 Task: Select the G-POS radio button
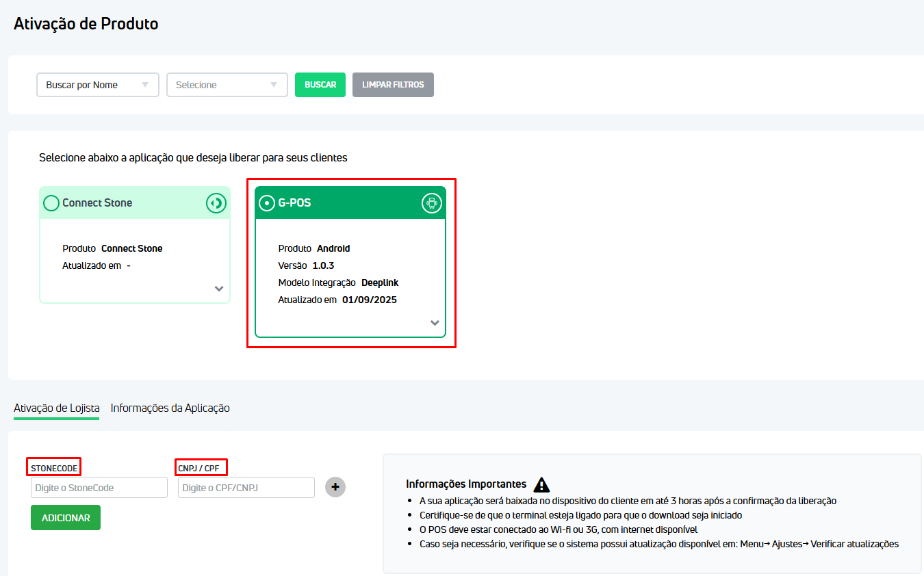pyautogui.click(x=267, y=203)
